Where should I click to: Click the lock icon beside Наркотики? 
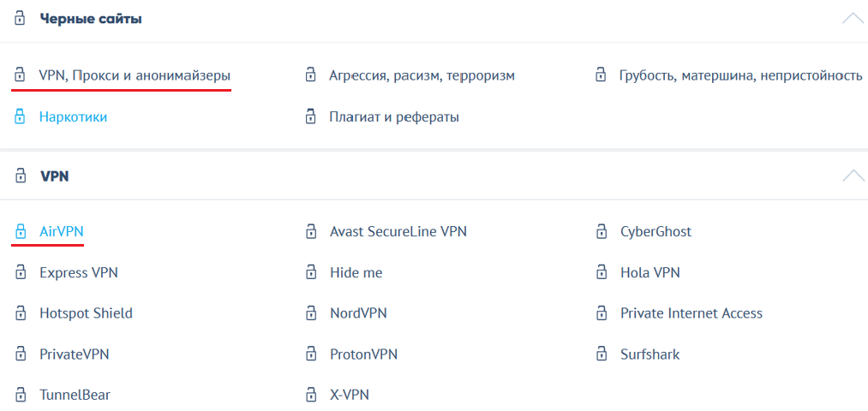tap(20, 116)
